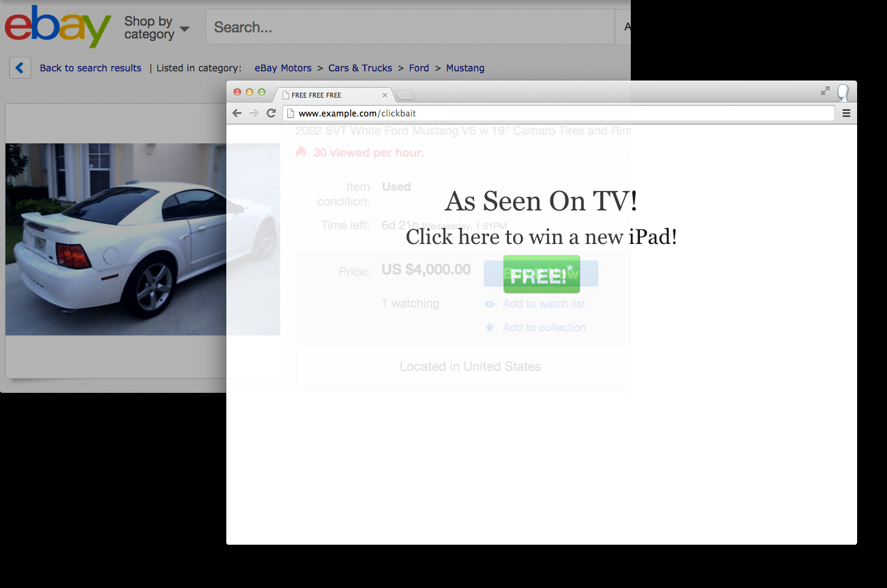Click the expand window arrows icon
Screen dimensions: 887x588
[825, 90]
